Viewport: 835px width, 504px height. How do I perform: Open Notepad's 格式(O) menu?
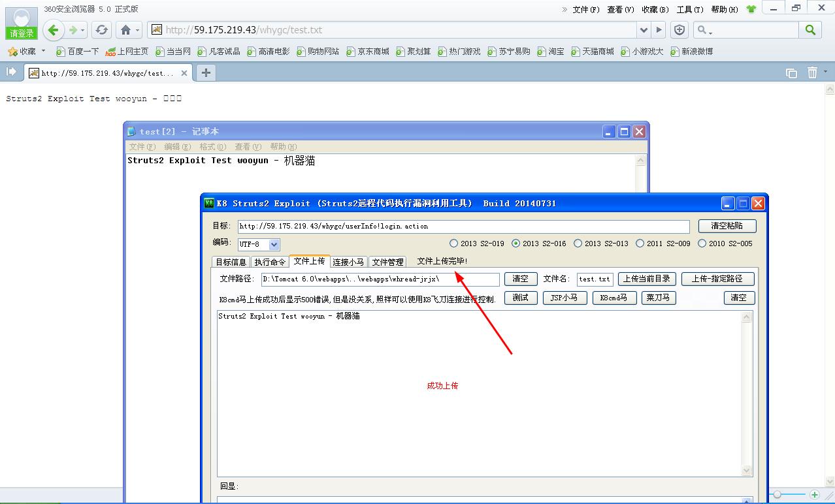pyautogui.click(x=213, y=147)
